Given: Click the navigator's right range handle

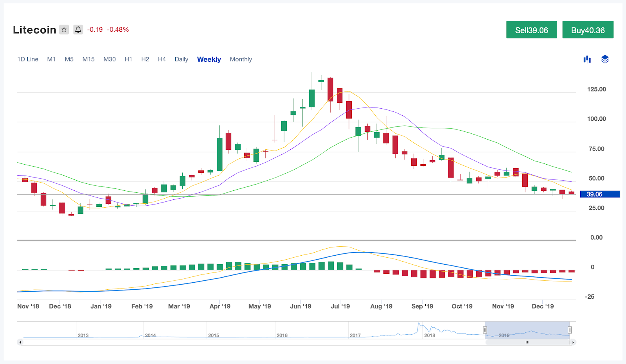Looking at the screenshot, I should (570, 330).
